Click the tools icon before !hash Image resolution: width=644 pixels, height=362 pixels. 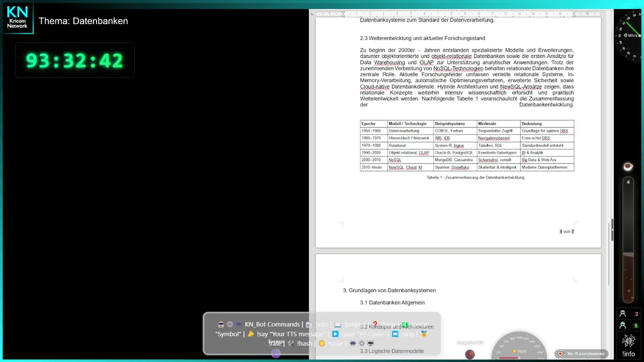(291, 343)
